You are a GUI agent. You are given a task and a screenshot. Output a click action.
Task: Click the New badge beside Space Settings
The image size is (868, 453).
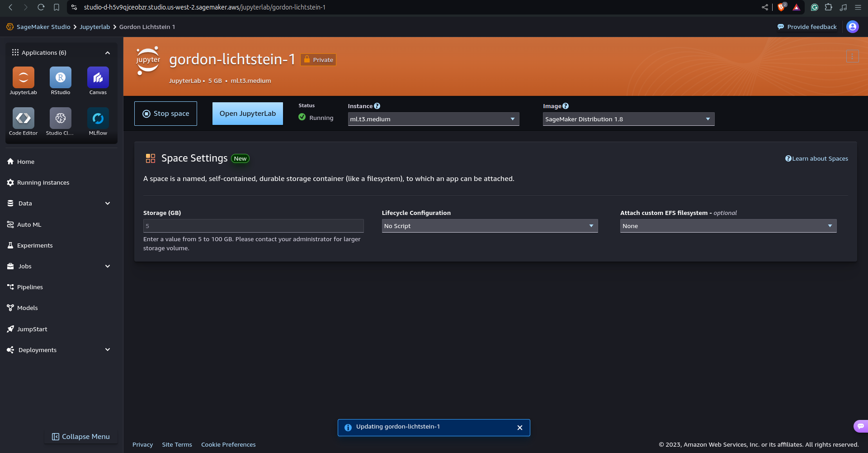point(240,158)
